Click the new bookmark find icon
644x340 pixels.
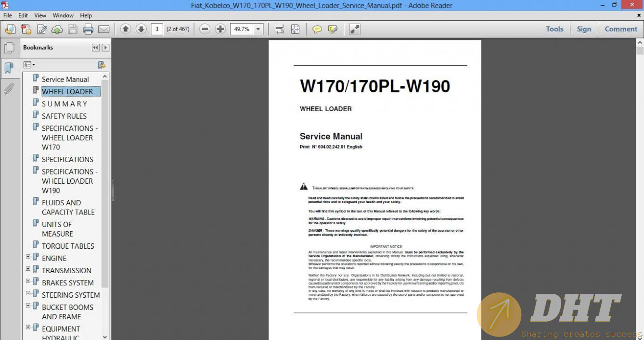click(102, 65)
